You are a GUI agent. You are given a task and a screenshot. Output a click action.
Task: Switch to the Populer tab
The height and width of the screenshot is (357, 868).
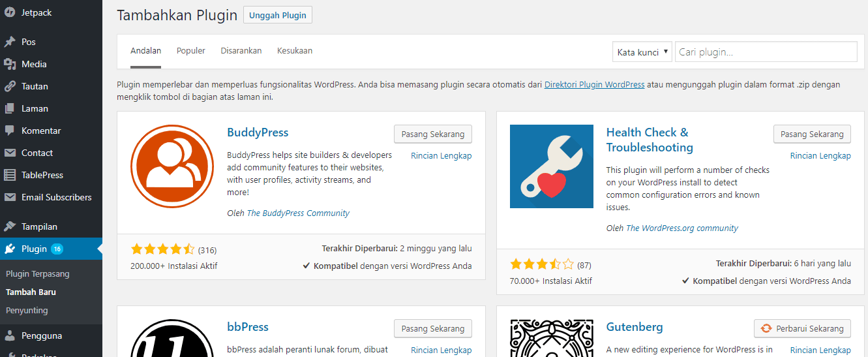(191, 50)
